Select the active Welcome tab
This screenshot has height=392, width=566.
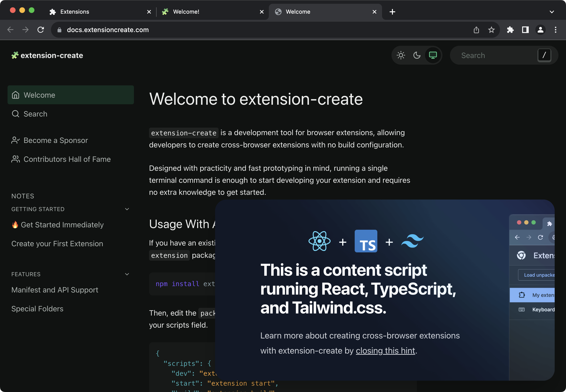coord(325,12)
